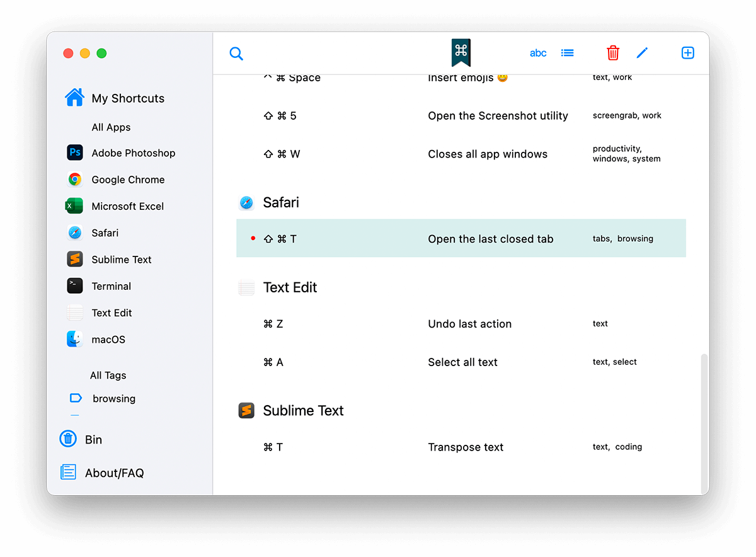This screenshot has width=756, height=557.
Task: Click the red dot beside ⇧⌘T
Action: tap(253, 238)
